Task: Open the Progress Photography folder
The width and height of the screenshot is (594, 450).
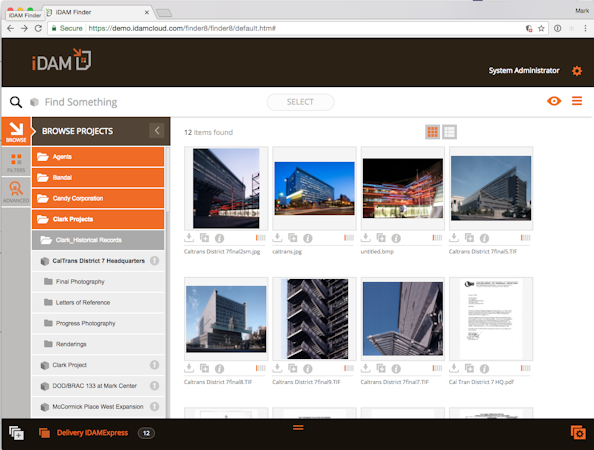Action: coord(98,323)
